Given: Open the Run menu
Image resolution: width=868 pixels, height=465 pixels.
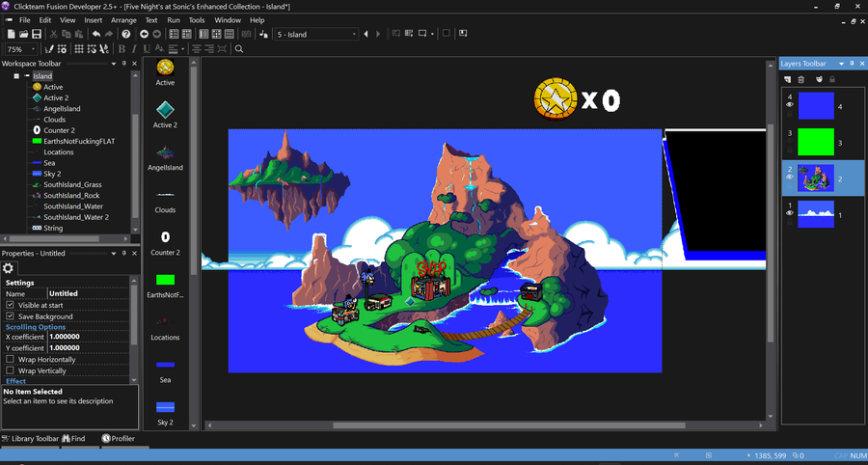Looking at the screenshot, I should (x=174, y=20).
